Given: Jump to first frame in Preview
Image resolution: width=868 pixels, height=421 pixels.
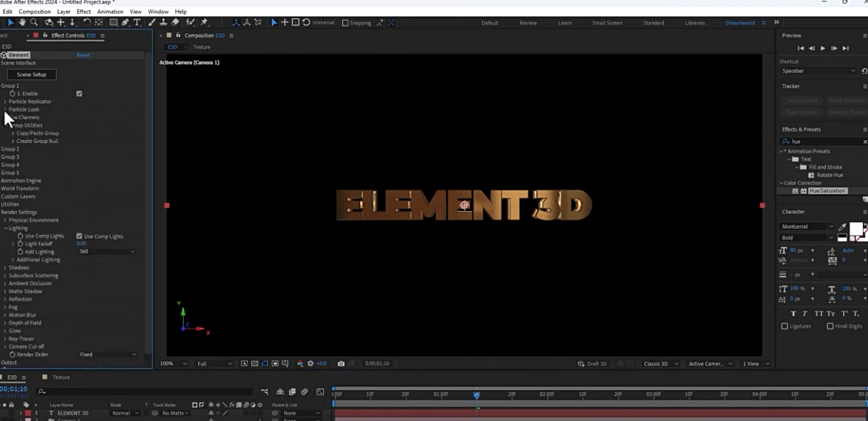Looking at the screenshot, I should [800, 48].
